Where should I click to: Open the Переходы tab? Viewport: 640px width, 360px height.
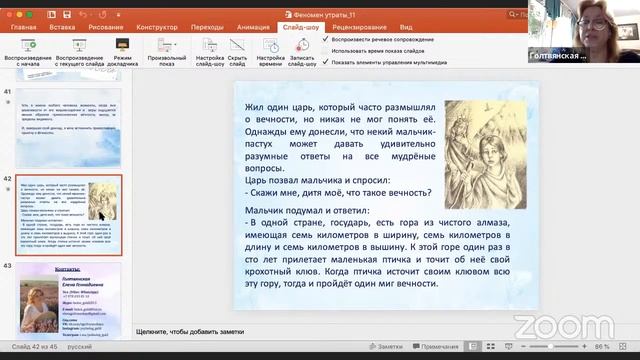tap(207, 27)
